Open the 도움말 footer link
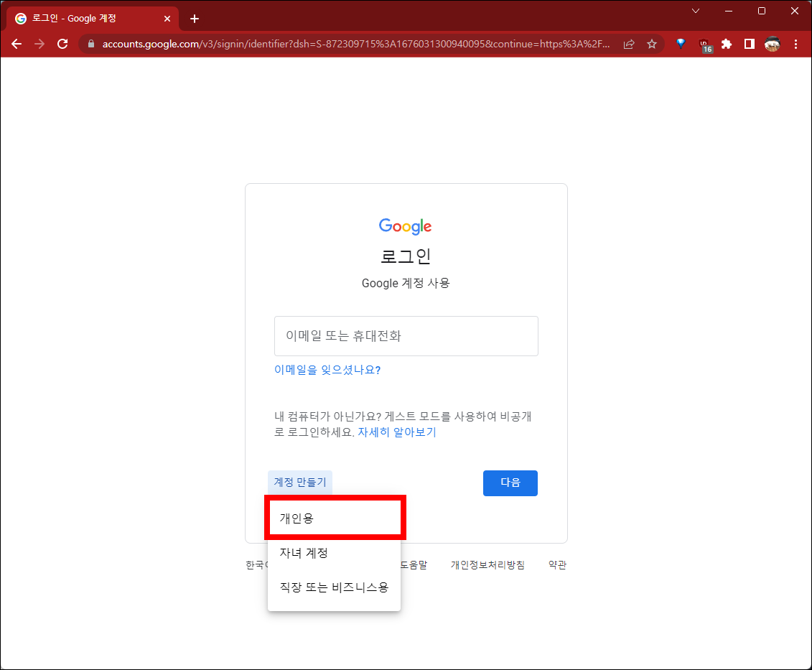The width and height of the screenshot is (812, 670). coord(414,565)
